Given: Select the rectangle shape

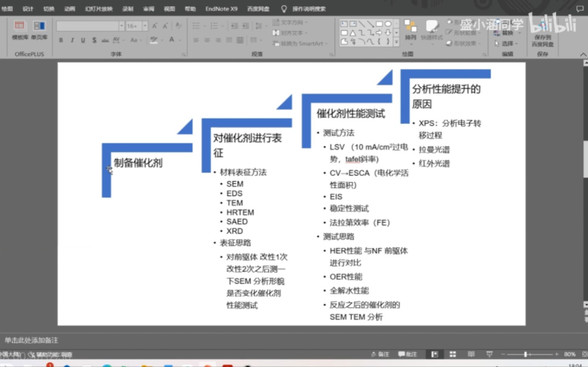Looking at the screenshot, I should pos(379,24).
